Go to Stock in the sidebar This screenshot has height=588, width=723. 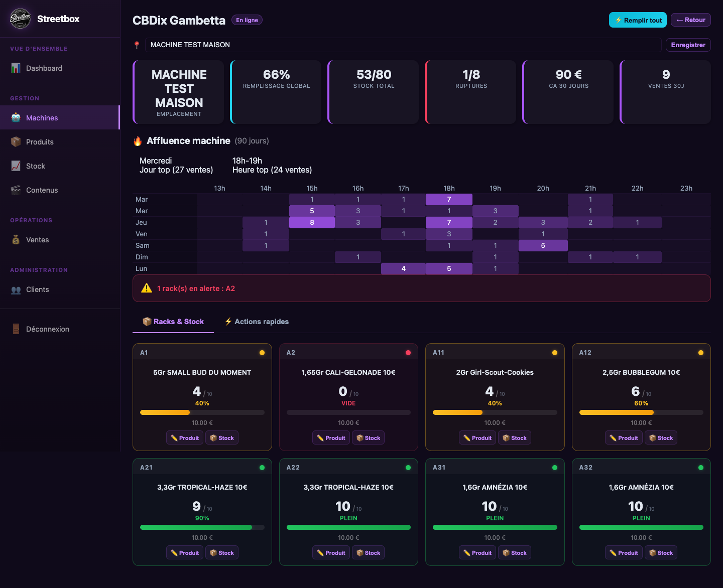(x=35, y=166)
